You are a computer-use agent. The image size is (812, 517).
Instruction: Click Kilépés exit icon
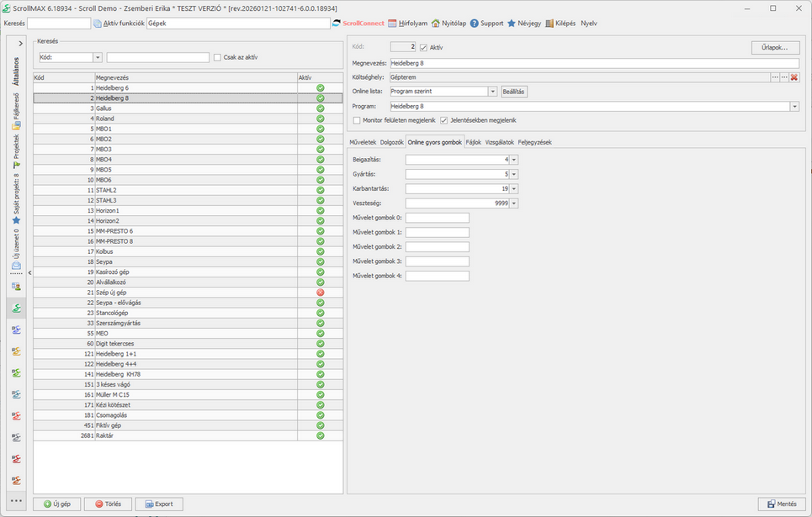pyautogui.click(x=549, y=24)
